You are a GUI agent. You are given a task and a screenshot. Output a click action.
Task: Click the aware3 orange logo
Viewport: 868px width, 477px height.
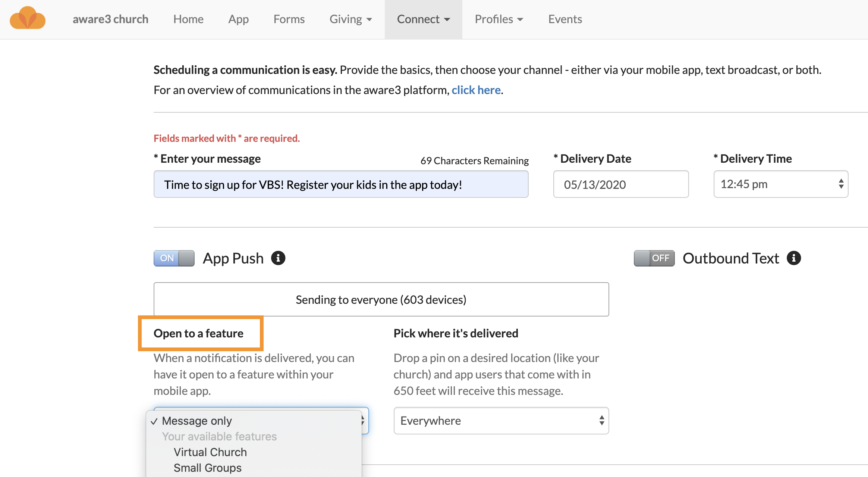(28, 18)
